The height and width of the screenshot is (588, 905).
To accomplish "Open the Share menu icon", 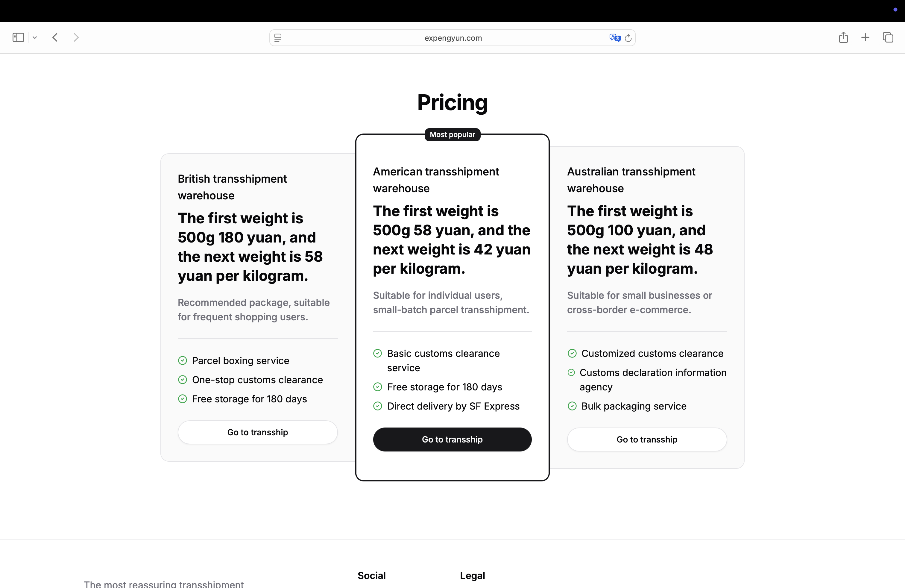I will click(x=843, y=37).
